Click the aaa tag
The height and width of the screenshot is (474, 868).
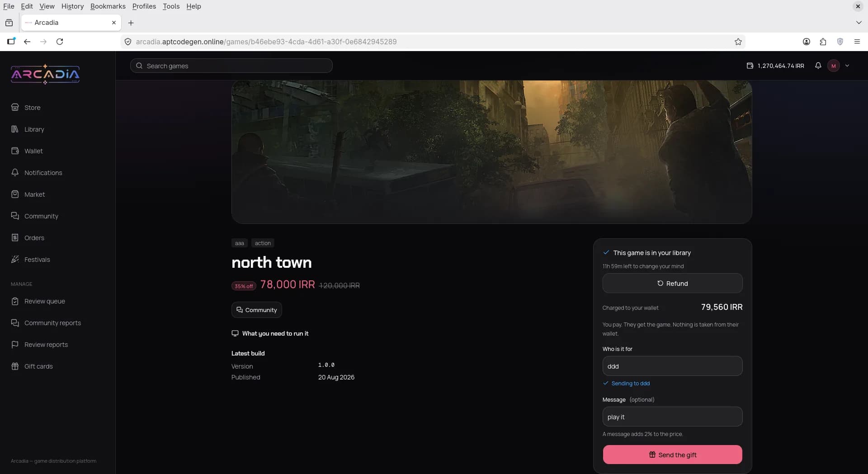pyautogui.click(x=239, y=243)
